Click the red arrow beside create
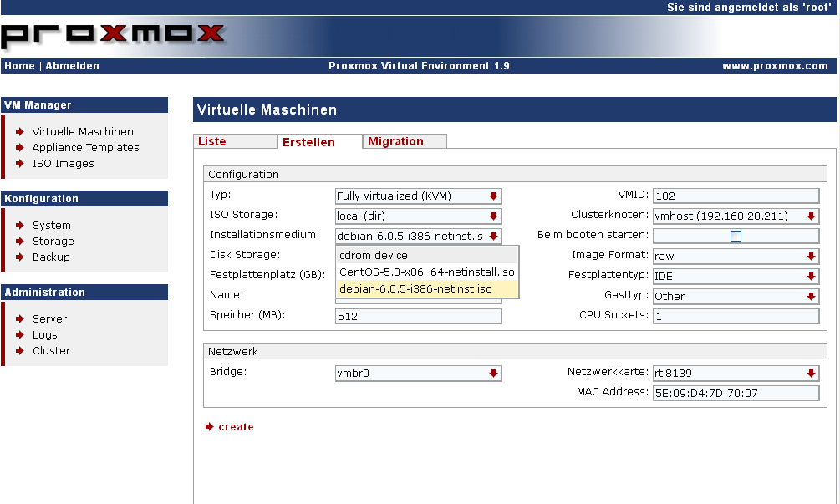The width and height of the screenshot is (840, 504). coord(210,427)
